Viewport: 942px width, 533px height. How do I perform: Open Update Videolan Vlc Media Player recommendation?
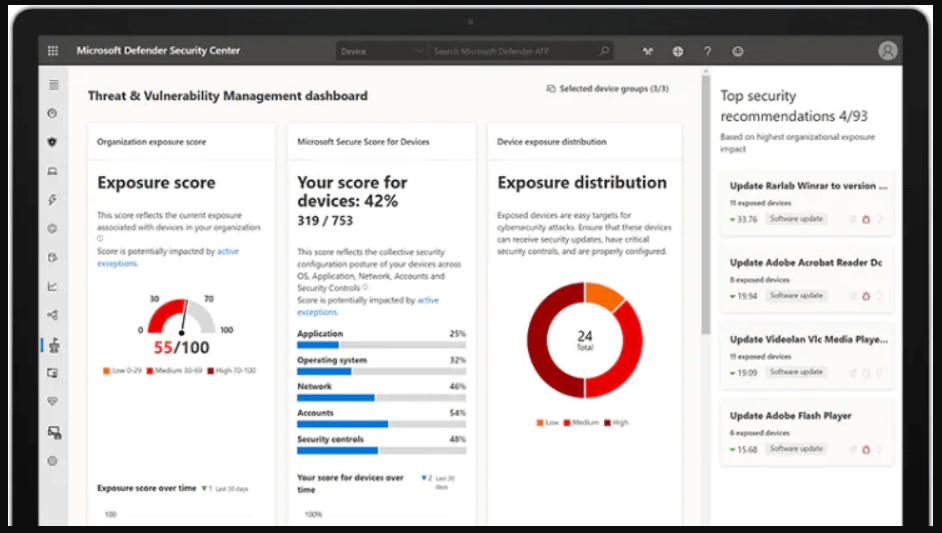[808, 340]
